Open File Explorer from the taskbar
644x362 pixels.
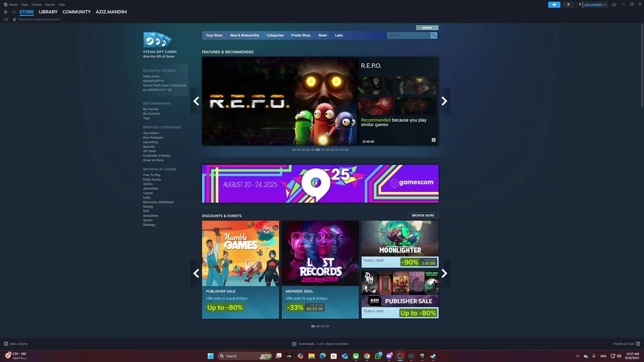311,356
